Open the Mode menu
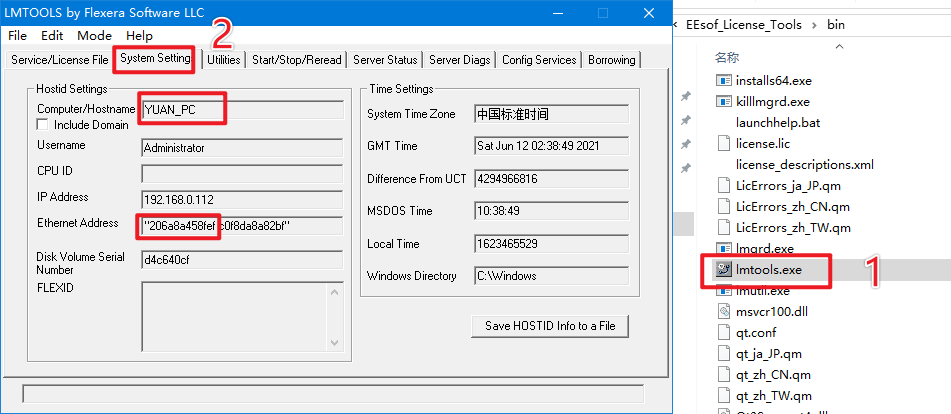Viewport: 951px width, 414px height. coord(95,36)
